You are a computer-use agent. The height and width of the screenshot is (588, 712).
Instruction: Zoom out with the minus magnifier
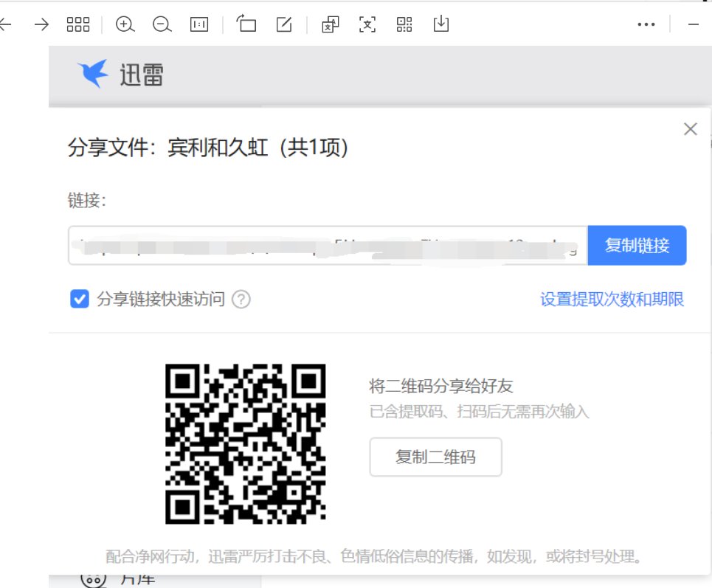pyautogui.click(x=162, y=24)
